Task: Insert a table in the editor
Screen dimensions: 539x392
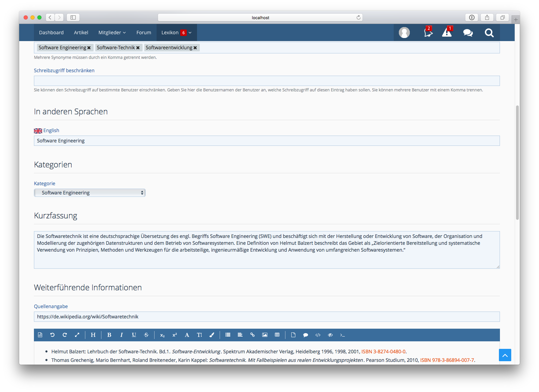Action: tap(277, 335)
